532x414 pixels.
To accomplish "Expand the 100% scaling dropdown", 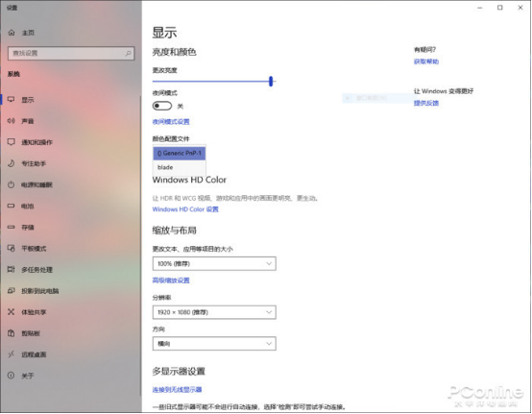I will [x=214, y=263].
